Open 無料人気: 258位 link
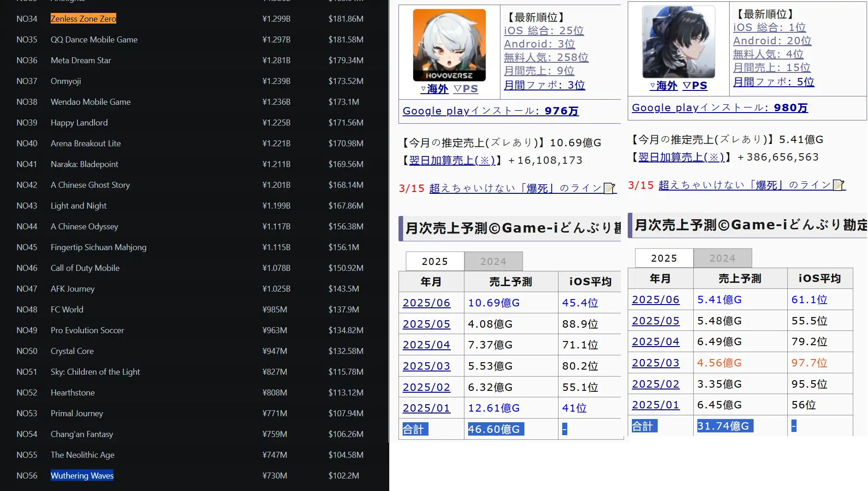 546,57
